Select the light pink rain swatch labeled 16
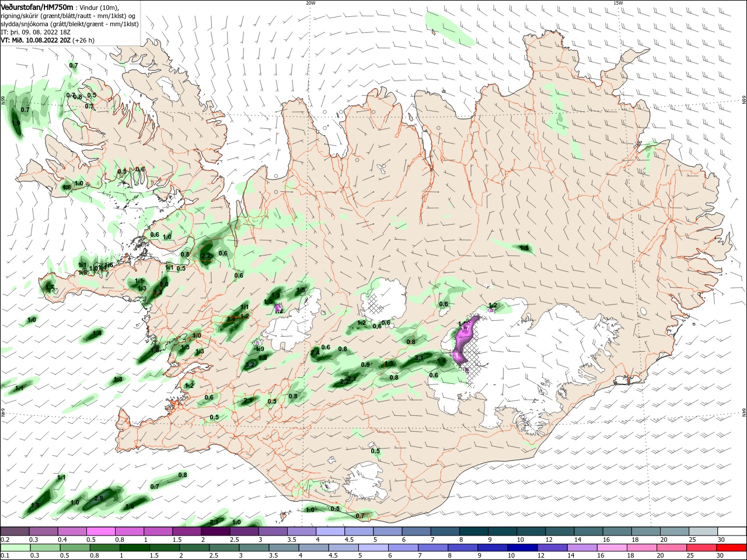747x560 pixels. click(x=612, y=548)
